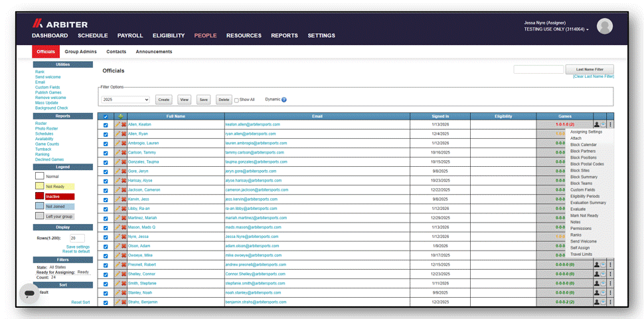Click the Rows(1-200) input field
Screen dimensions: 644x319
[77, 238]
